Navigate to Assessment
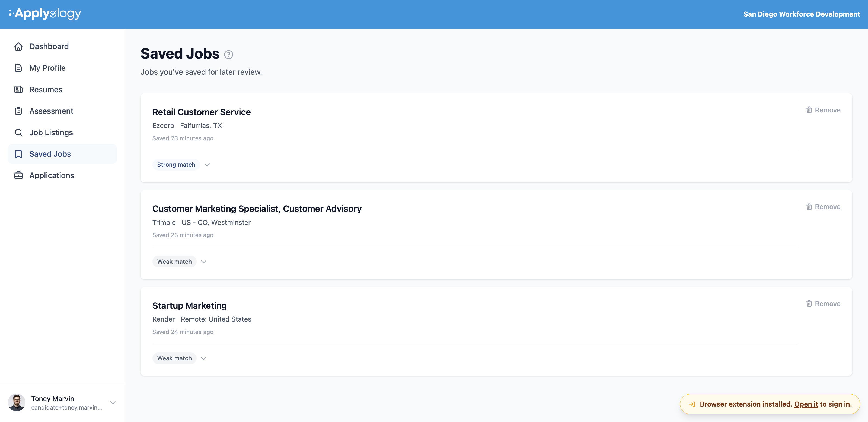This screenshot has width=868, height=422. tap(62, 111)
